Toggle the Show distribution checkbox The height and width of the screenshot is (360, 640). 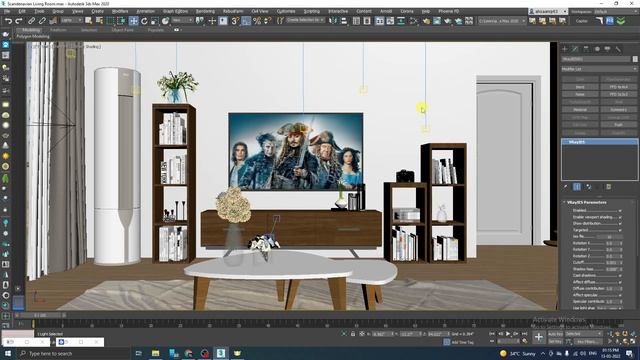tap(620, 224)
